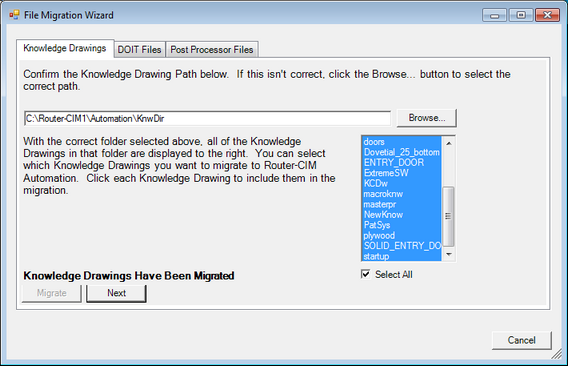Click the list scrollbar down arrow
The height and width of the screenshot is (366, 568).
pyautogui.click(x=448, y=254)
